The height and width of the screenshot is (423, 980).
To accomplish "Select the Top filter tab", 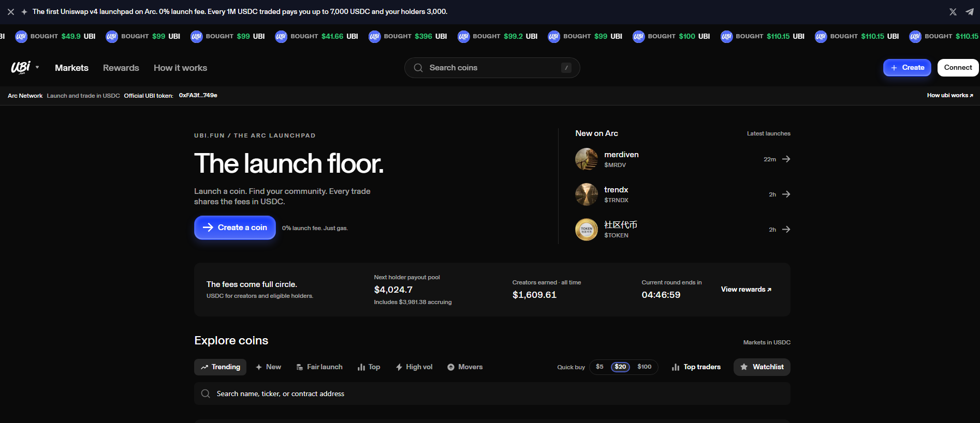I will (369, 367).
